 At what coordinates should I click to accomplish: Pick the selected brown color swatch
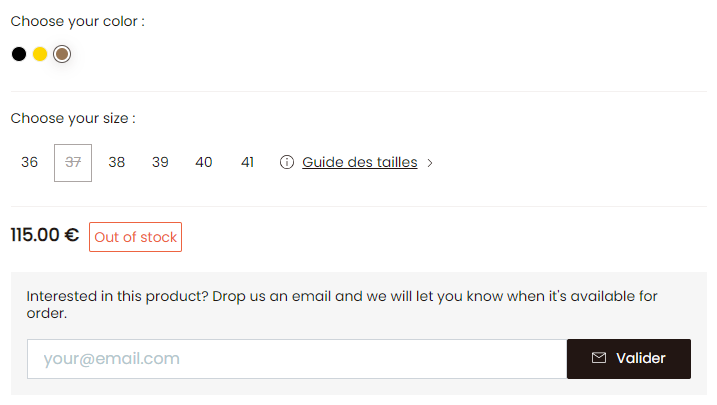point(62,54)
